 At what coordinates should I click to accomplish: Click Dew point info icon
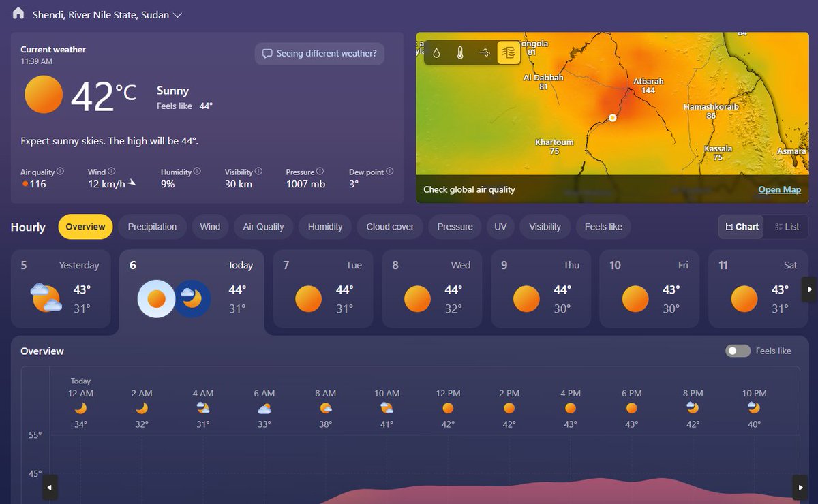click(390, 172)
